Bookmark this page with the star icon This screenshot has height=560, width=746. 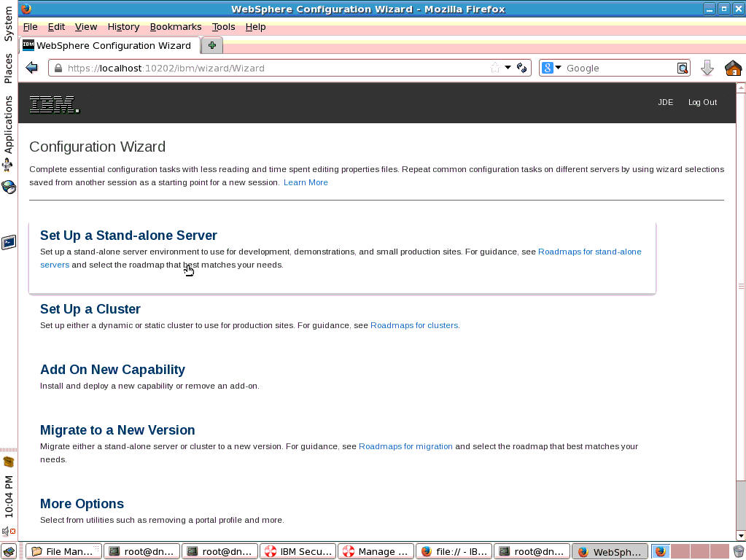tap(495, 68)
